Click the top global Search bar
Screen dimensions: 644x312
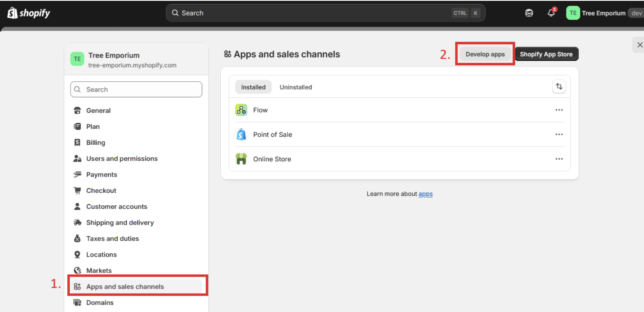point(326,13)
